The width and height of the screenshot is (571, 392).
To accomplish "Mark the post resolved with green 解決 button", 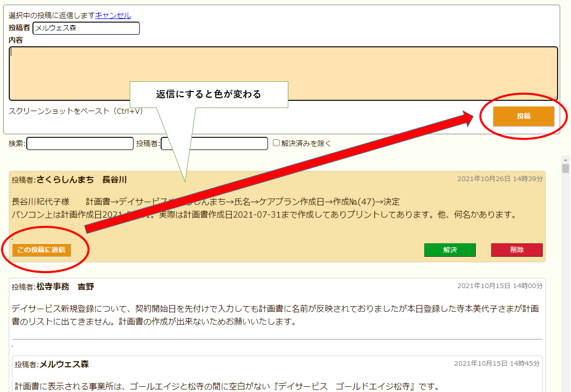I will tap(449, 250).
